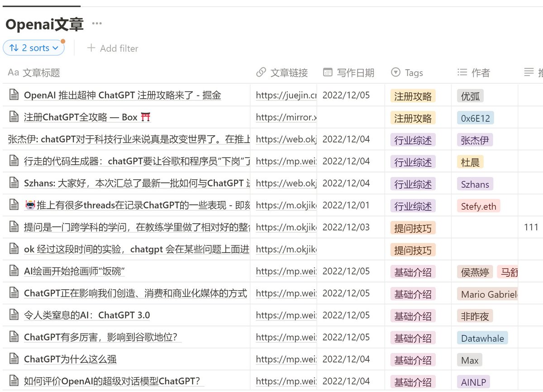
Task: Open article 令人类窒息的AI：ChatGPT 3.0
Action: [87, 316]
